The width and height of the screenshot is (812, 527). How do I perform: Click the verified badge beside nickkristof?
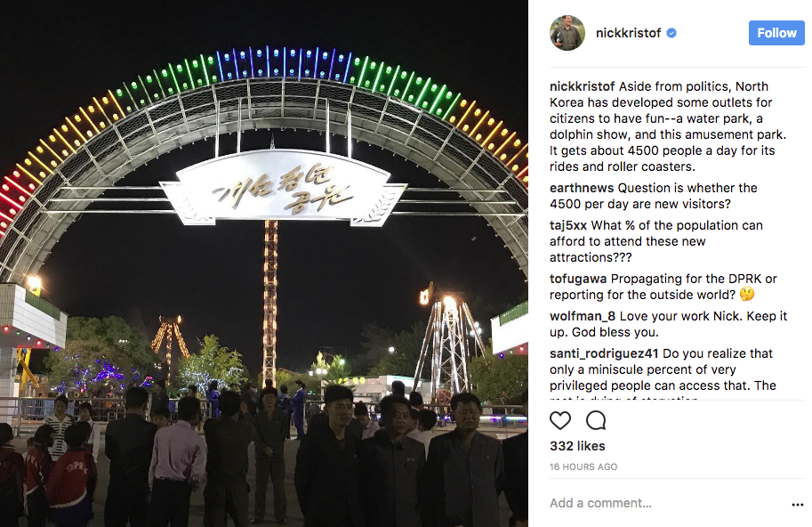point(671,33)
